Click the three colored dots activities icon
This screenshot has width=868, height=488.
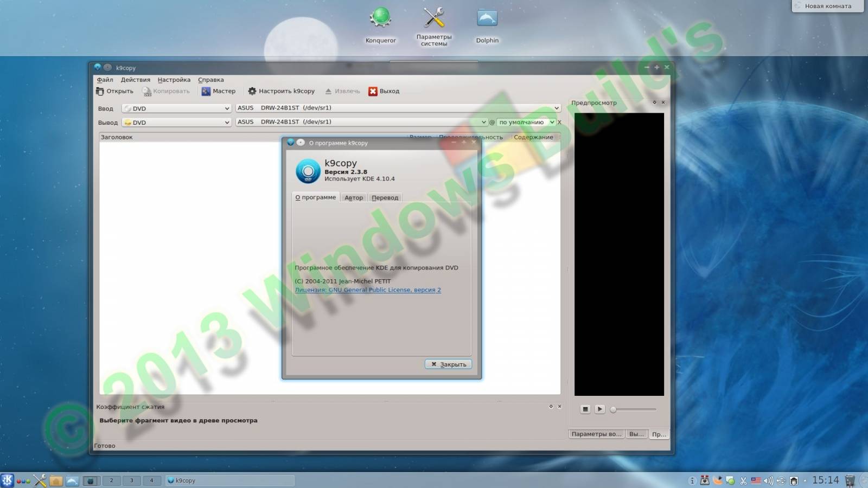pyautogui.click(x=23, y=481)
